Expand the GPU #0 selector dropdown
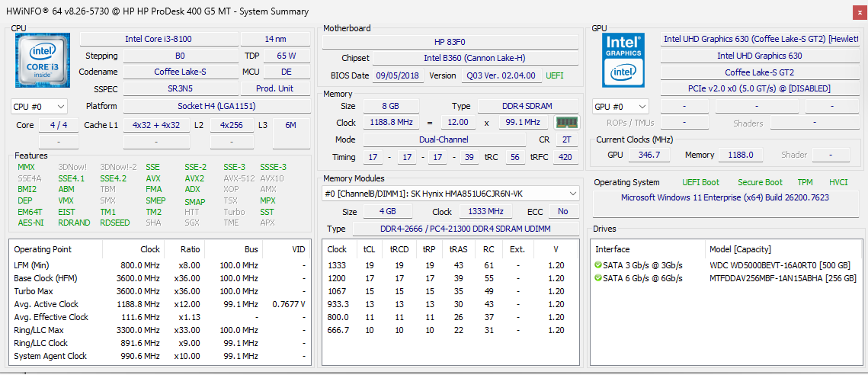Image resolution: width=868 pixels, height=375 pixels. coord(620,107)
